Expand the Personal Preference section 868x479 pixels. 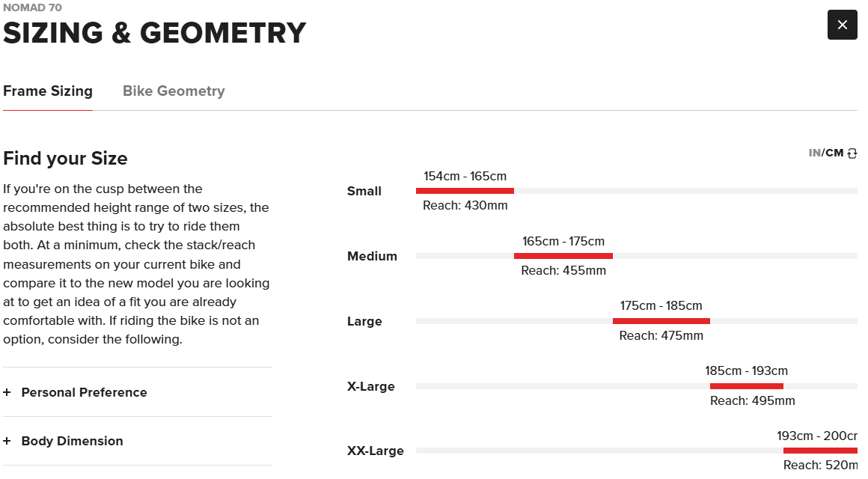pyautogui.click(x=84, y=392)
